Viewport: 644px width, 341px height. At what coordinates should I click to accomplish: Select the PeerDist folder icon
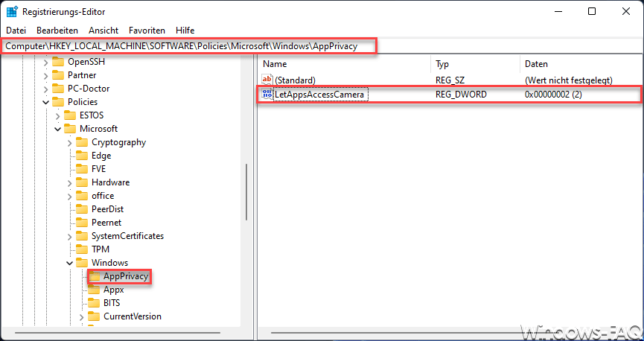click(82, 209)
